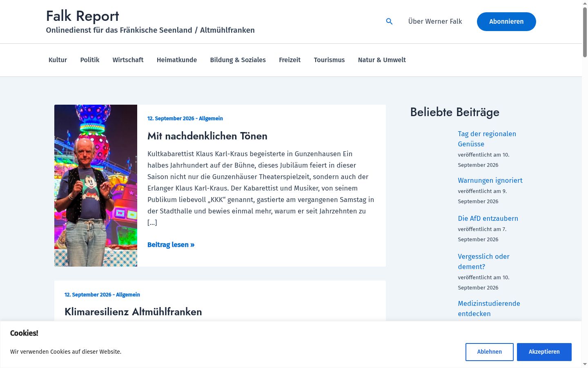Click the Abonnieren button

[506, 22]
